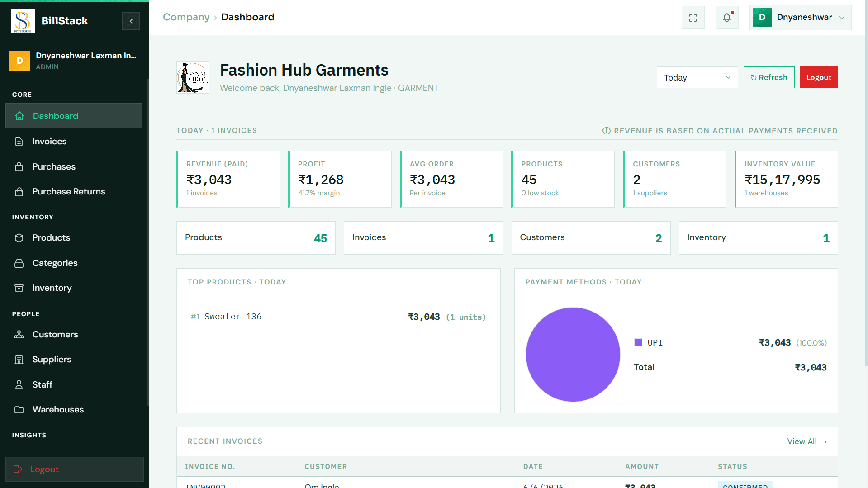Open Products in the sidebar

pos(74,238)
